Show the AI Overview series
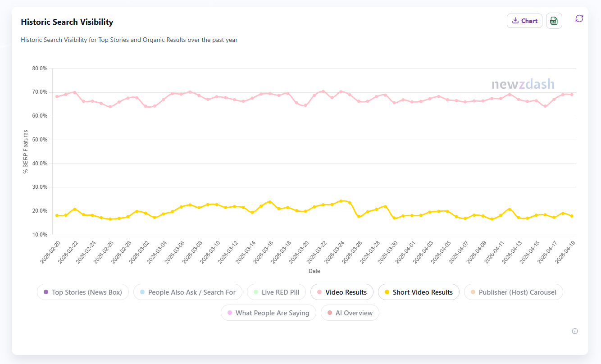This screenshot has width=601, height=364. tap(350, 313)
